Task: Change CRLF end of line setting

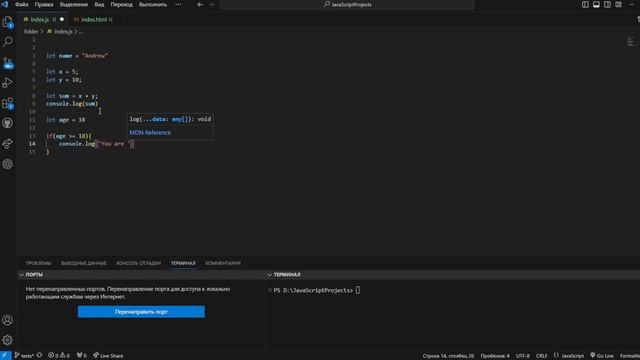Action: click(x=542, y=356)
